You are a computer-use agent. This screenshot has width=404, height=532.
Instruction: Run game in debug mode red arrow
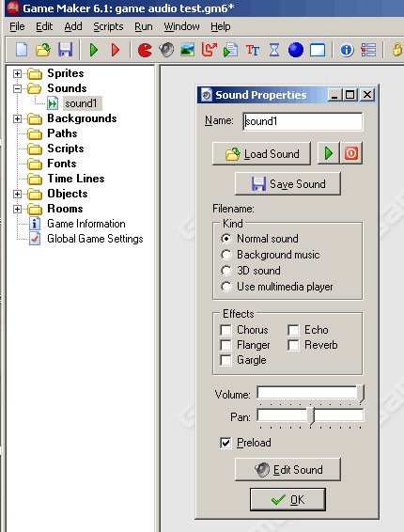coord(116,50)
